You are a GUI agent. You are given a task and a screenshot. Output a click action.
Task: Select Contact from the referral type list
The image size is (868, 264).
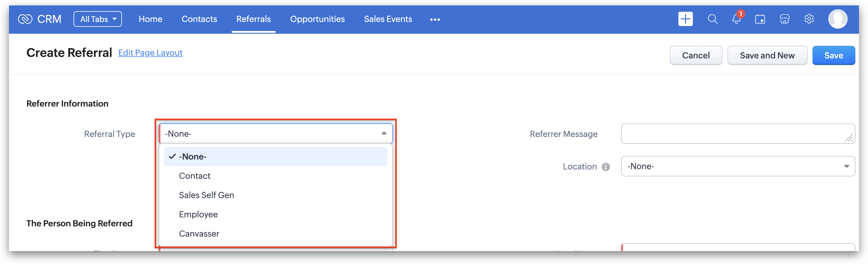194,176
